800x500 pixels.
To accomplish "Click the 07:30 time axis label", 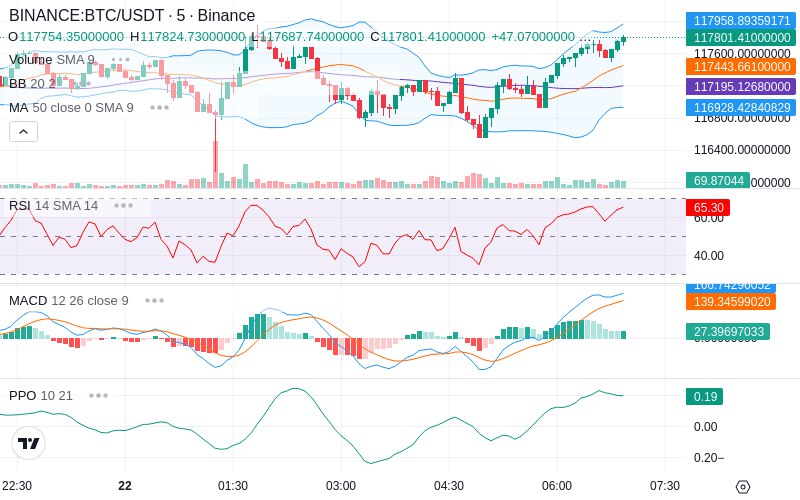I will pyautogui.click(x=665, y=486).
